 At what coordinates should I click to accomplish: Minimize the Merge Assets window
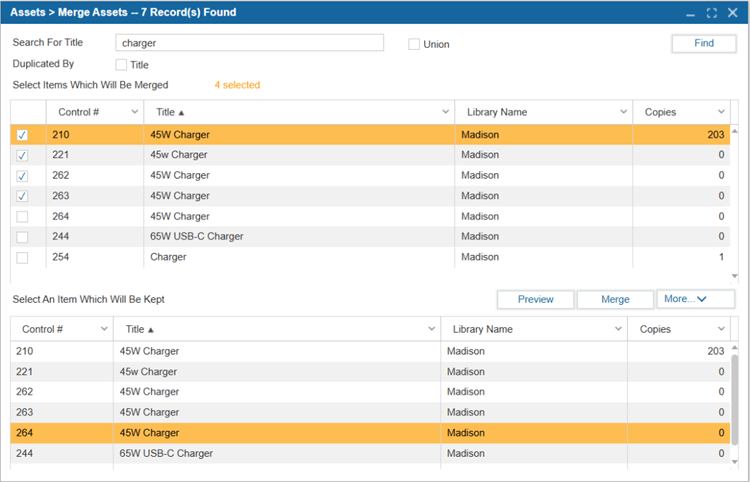pos(689,13)
